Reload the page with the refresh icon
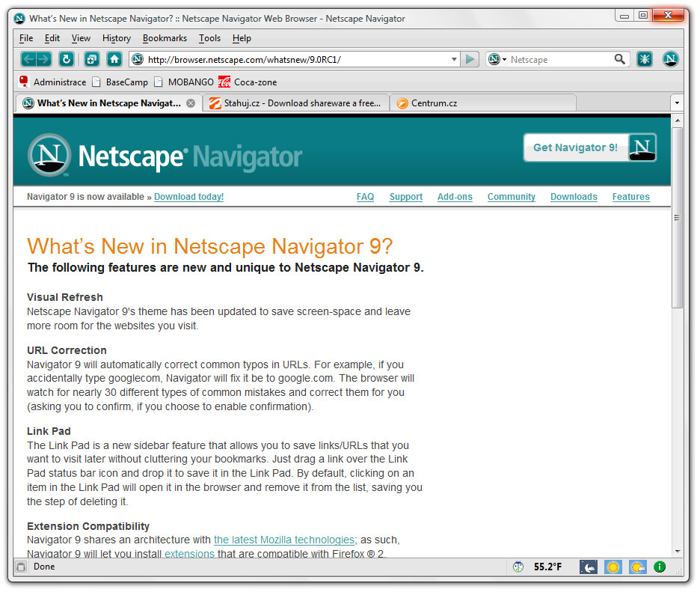Viewport: 700px width, 592px height. coord(66,59)
